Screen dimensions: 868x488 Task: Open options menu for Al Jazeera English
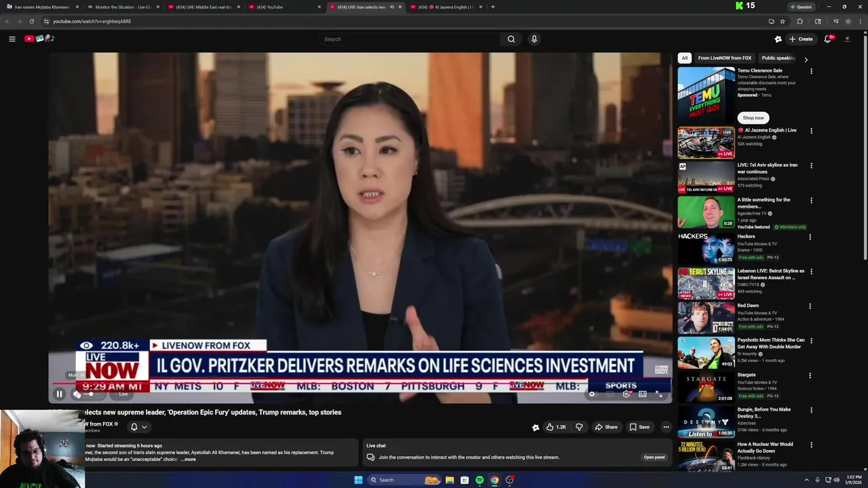811,131
